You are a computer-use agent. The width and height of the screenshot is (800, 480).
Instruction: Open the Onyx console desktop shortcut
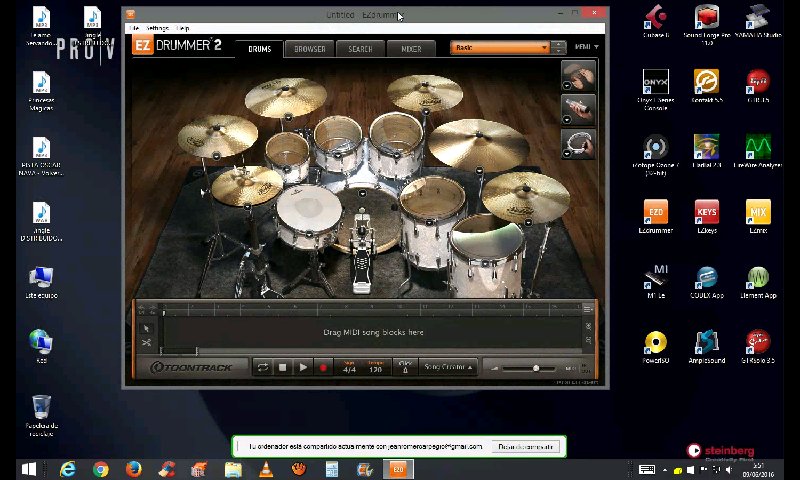point(656,90)
